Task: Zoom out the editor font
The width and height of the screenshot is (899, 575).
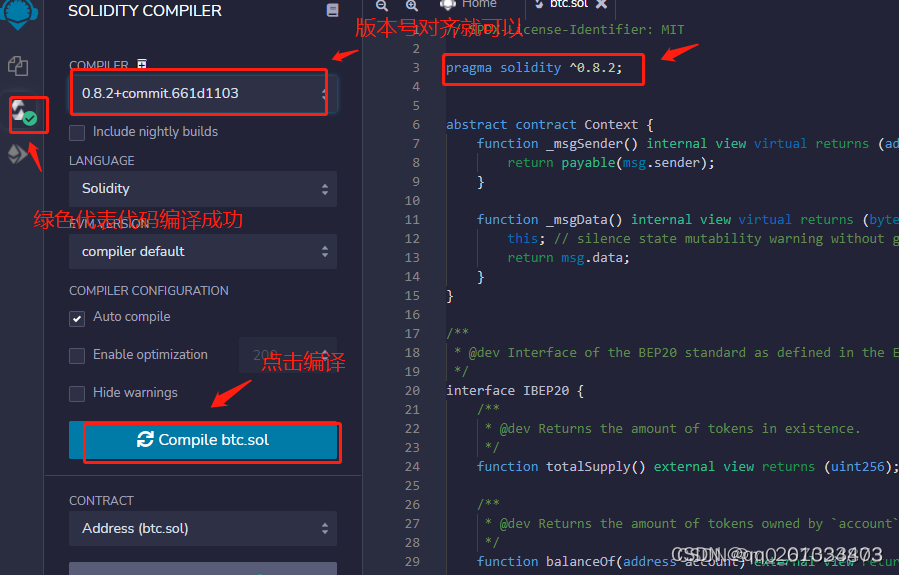Action: point(382,5)
